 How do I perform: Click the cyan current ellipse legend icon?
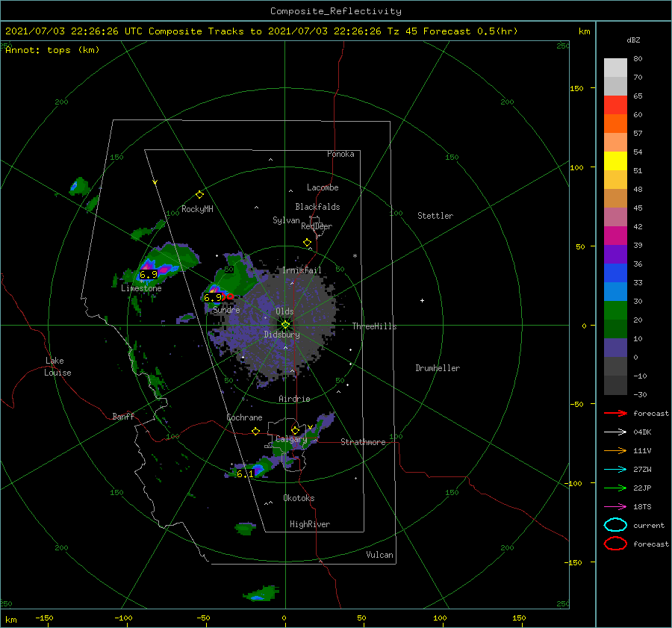[x=615, y=525]
